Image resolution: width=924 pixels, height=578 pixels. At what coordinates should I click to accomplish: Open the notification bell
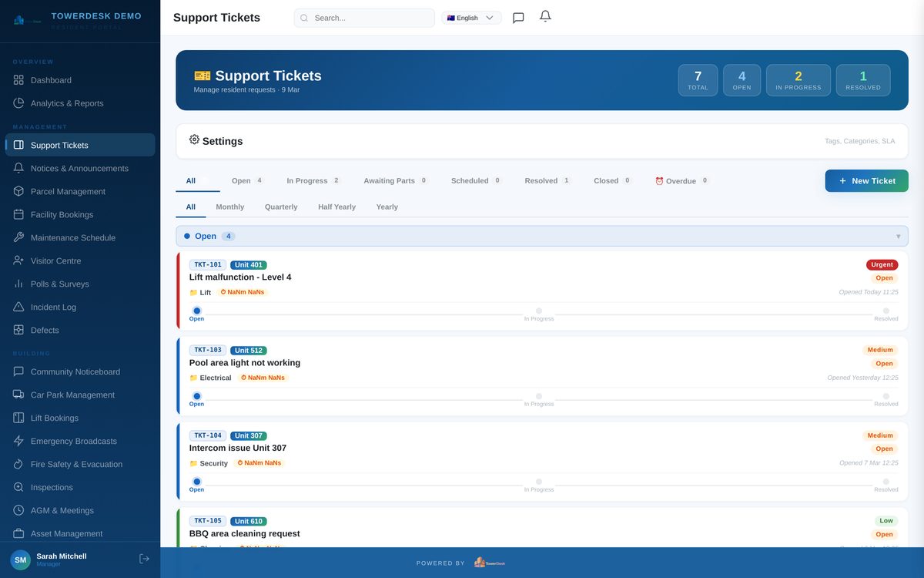[545, 16]
